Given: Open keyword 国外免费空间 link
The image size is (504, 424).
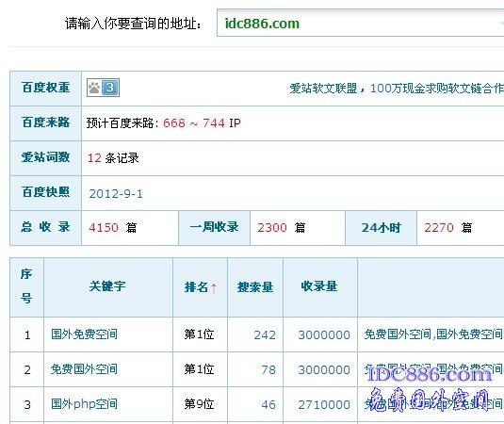Looking at the screenshot, I should point(84,334).
